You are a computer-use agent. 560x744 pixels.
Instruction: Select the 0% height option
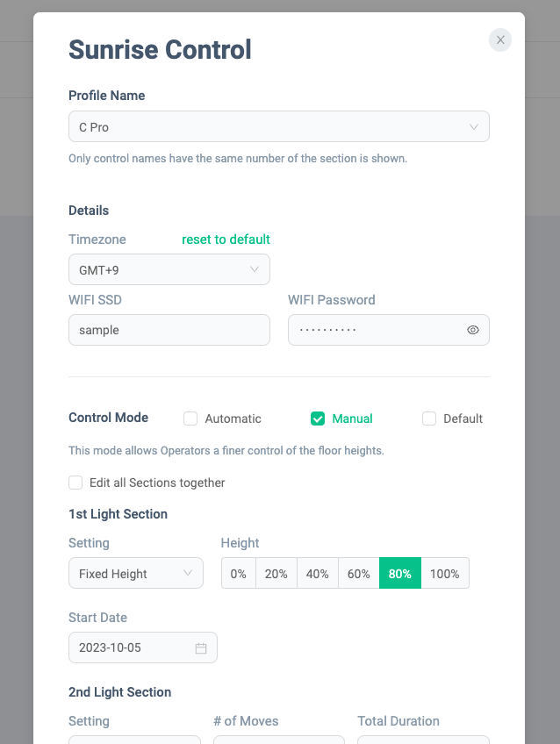point(239,573)
